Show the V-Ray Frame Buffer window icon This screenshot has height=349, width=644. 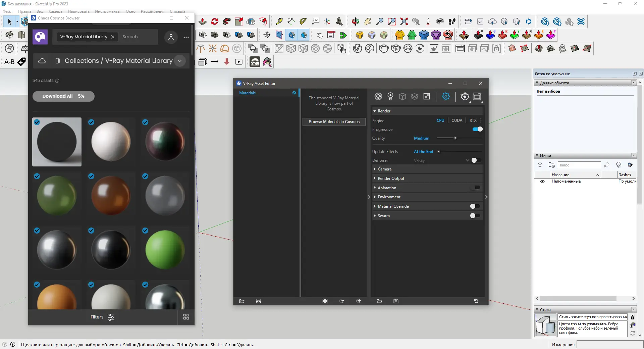coord(477,97)
